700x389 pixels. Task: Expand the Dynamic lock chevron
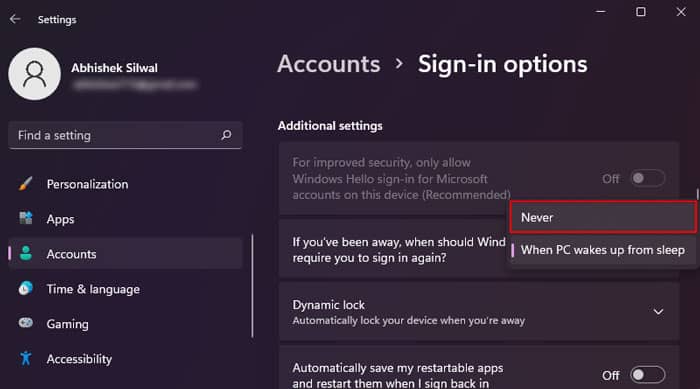coord(658,312)
